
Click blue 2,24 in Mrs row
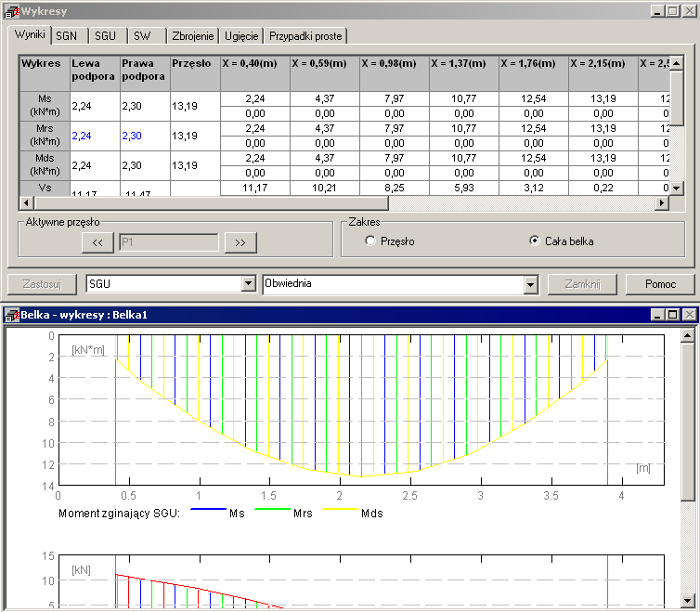click(x=82, y=136)
